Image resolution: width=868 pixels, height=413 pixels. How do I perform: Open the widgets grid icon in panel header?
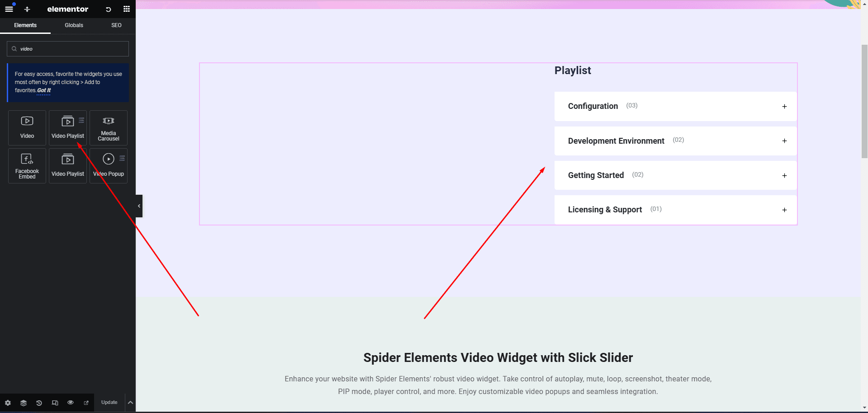coord(127,9)
